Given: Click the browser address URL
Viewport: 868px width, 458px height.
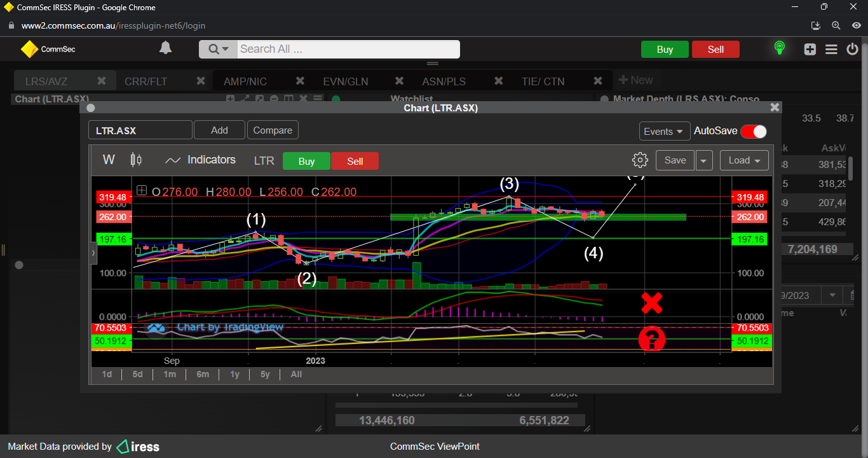Looking at the screenshot, I should coord(113,26).
